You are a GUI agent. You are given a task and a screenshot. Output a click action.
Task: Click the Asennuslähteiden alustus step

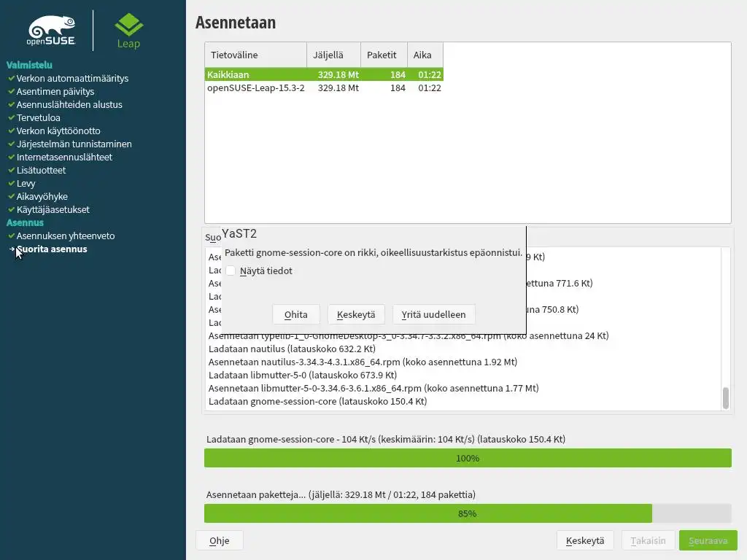point(69,104)
